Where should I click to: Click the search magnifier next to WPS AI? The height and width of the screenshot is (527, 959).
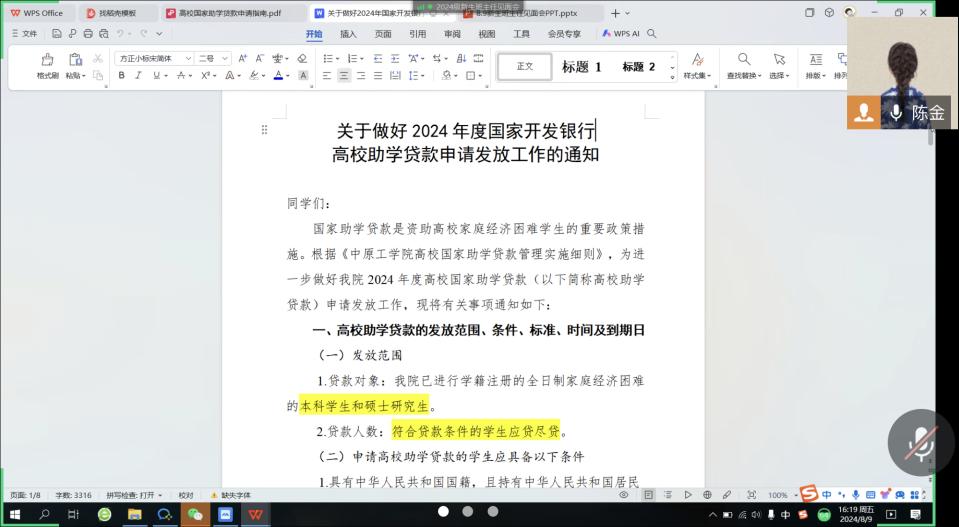click(x=652, y=33)
